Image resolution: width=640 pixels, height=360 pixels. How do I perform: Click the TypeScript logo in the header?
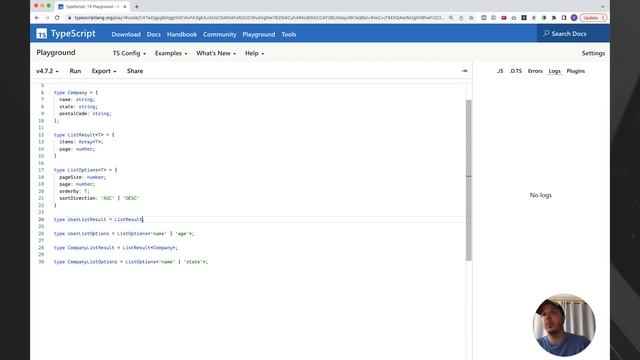tap(66, 34)
